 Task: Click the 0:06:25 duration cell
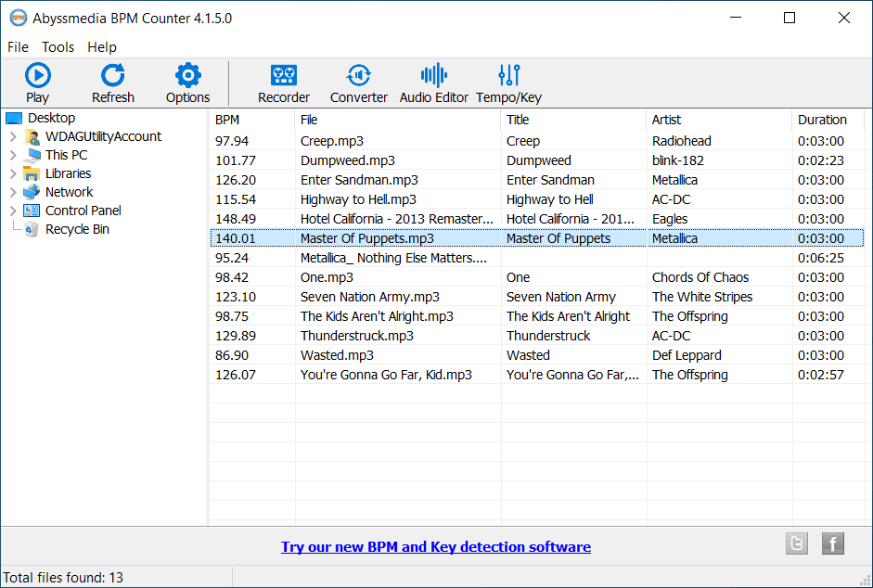(x=821, y=258)
